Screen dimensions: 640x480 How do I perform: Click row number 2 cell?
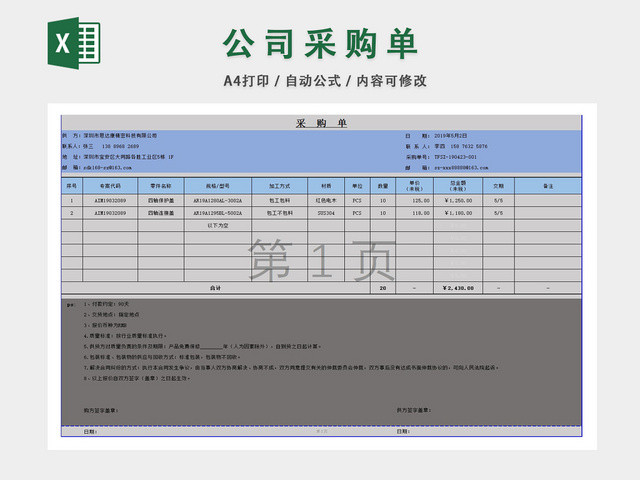coord(72,213)
